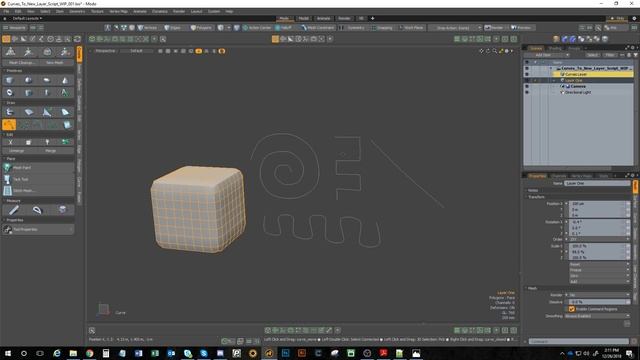Click the Merge button
Viewport: 640px width, 360px height.
point(51,151)
